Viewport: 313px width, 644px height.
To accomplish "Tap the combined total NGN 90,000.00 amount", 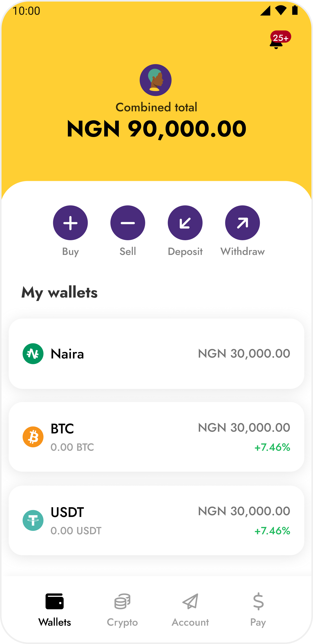I will (156, 129).
